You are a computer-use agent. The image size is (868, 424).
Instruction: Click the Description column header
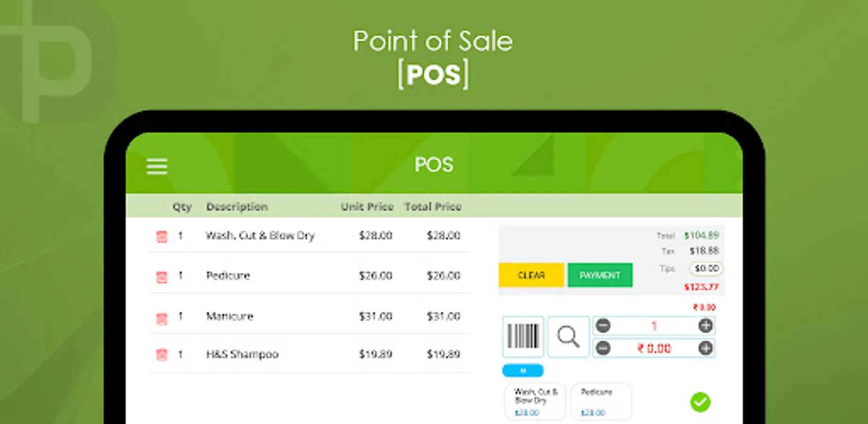coord(237,206)
